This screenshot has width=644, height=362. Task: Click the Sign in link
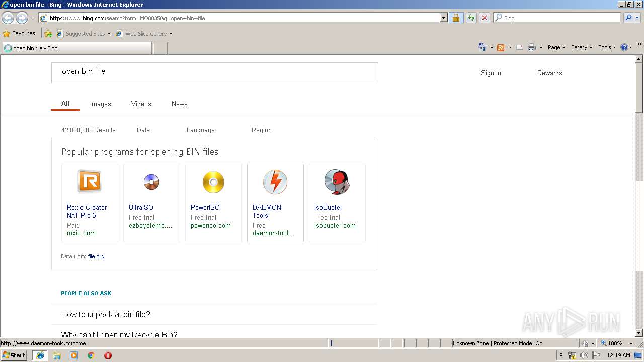click(x=491, y=73)
